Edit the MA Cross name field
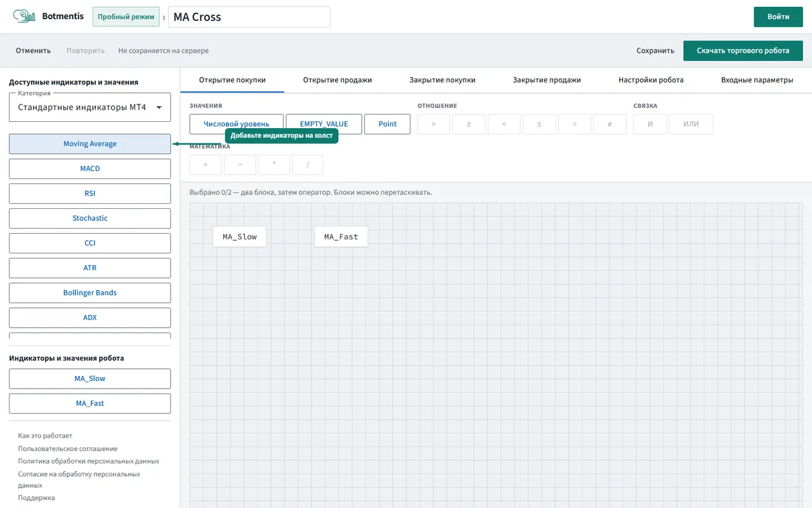The image size is (812, 508). (249, 17)
